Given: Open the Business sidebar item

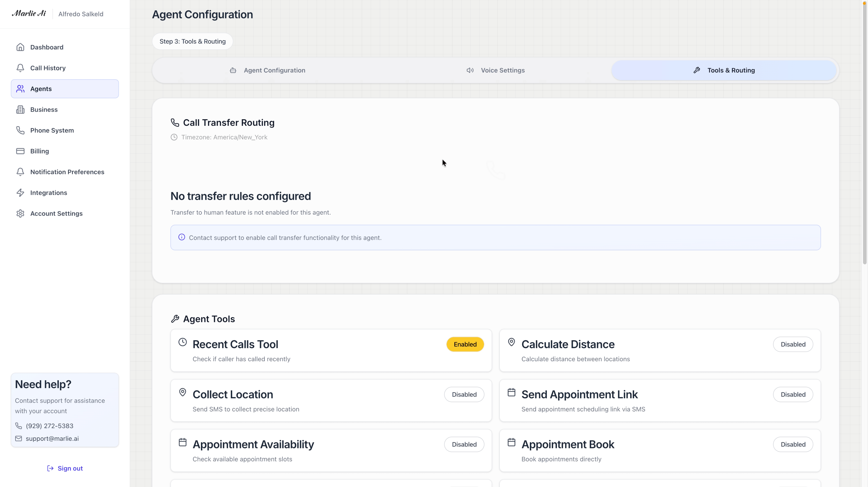Looking at the screenshot, I should pyautogui.click(x=65, y=109).
